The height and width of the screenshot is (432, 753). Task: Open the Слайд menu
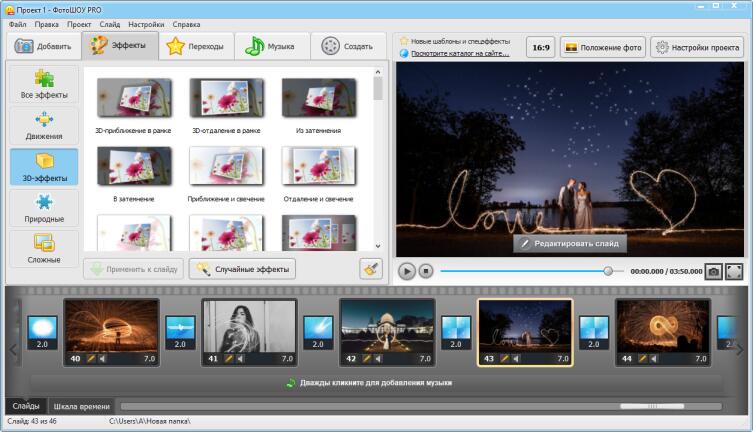(x=110, y=23)
